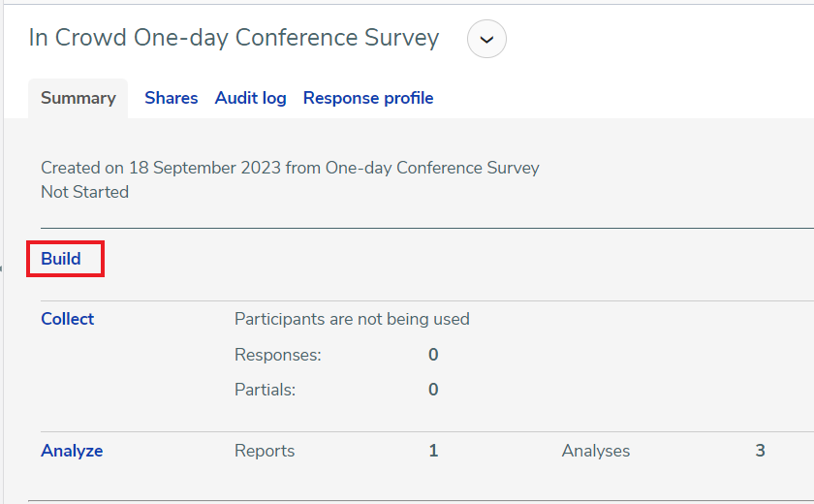Click the Participants are not being used text
Screen dimensions: 814x504
pos(352,319)
